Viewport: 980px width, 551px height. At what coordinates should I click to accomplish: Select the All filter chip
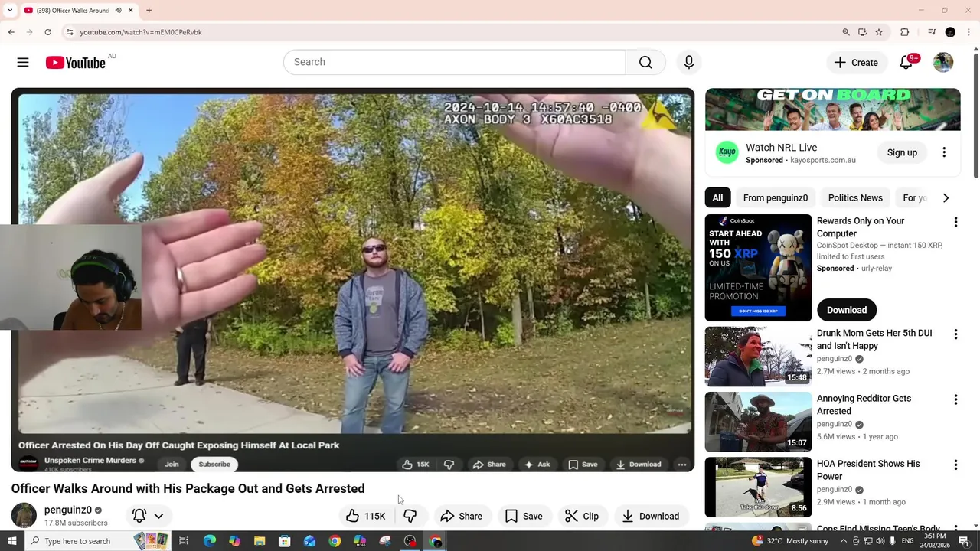pyautogui.click(x=717, y=197)
